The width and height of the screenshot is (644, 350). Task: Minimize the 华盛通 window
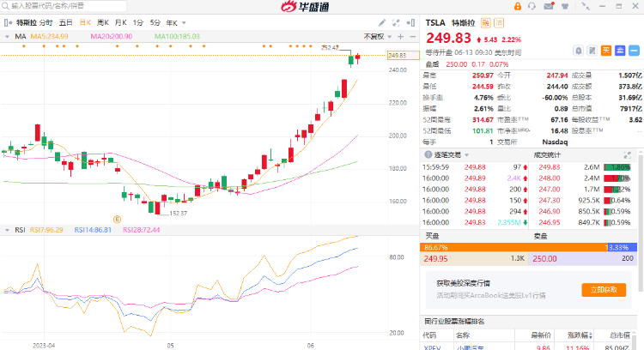(x=603, y=6)
